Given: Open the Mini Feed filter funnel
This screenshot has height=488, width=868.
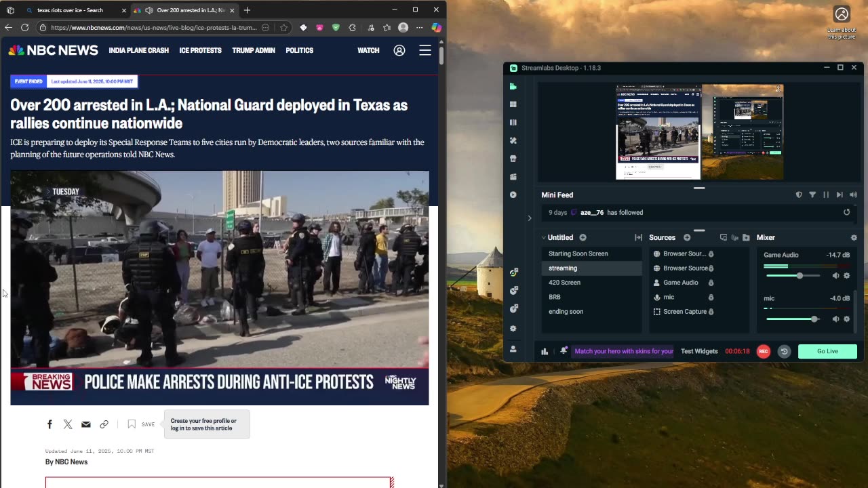Looking at the screenshot, I should click(x=812, y=195).
